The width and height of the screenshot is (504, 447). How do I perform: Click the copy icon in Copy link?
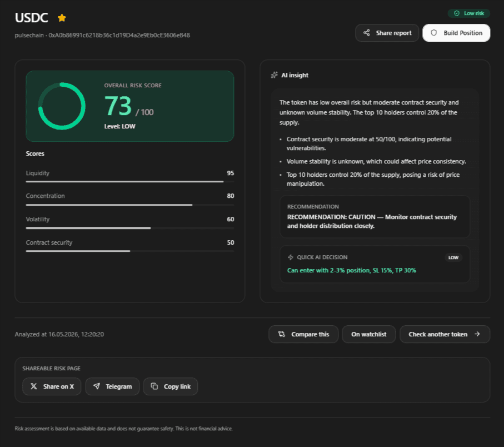point(154,386)
